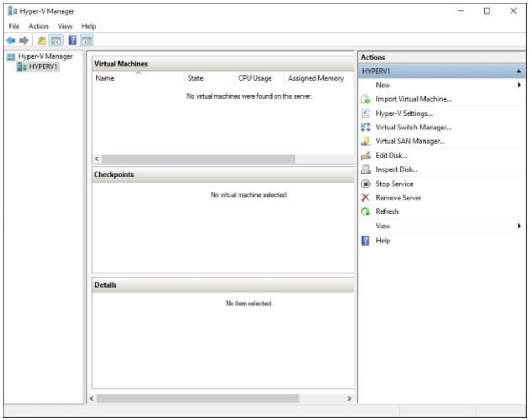Click the Details panel header
Image resolution: width=530 pixels, height=420 pixels.
coord(223,285)
